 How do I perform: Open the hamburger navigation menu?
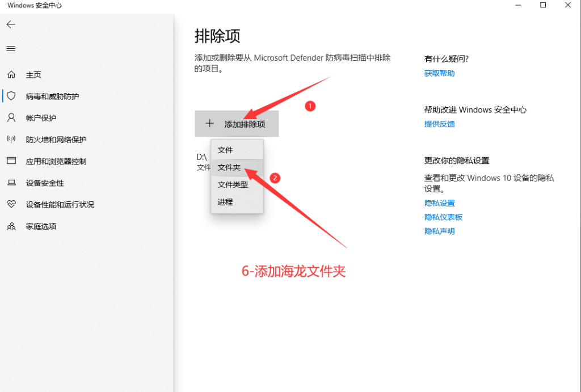pyautogui.click(x=11, y=49)
